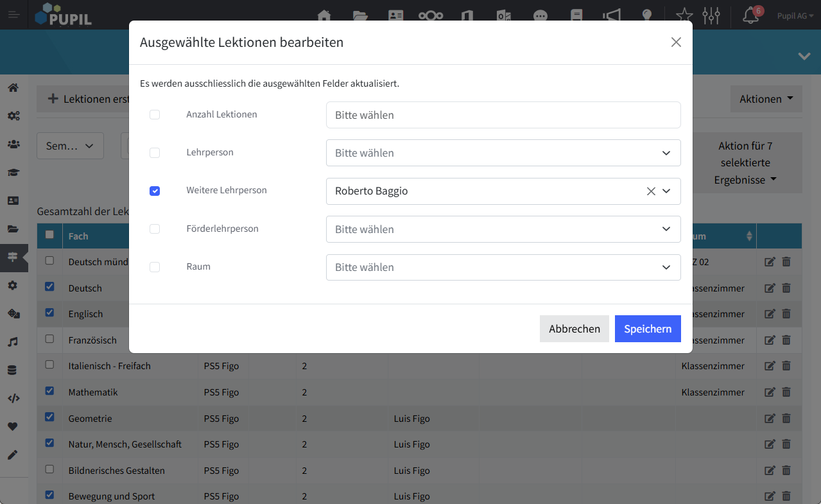Viewport: 821px width, 504px height.
Task: Uncheck the Weitere Lehrperson checkbox
Action: coord(155,191)
